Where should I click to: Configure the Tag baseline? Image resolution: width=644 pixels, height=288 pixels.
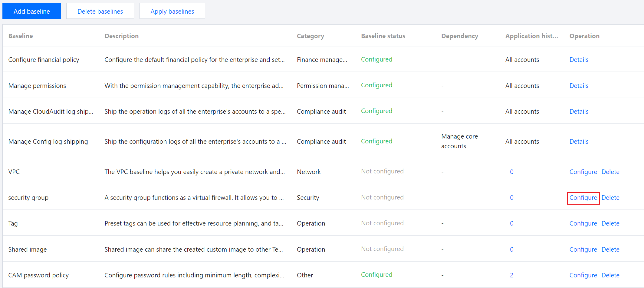(x=583, y=223)
